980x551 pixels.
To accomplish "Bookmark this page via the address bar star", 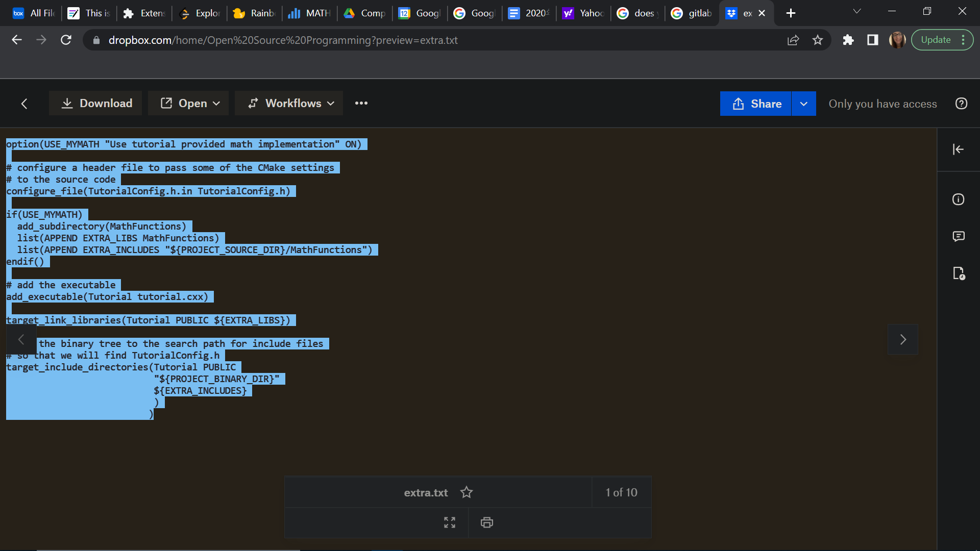I will 818,40.
